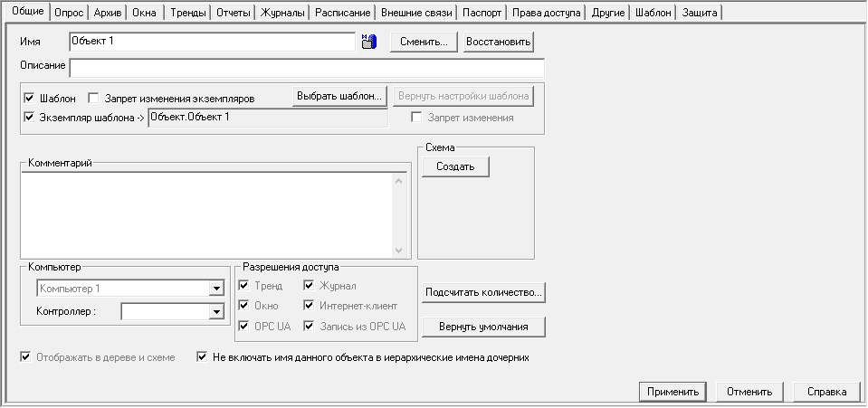Click the Объект.Объект 1 template instance field
Image resolution: width=868 pixels, height=408 pixels.
click(x=268, y=118)
